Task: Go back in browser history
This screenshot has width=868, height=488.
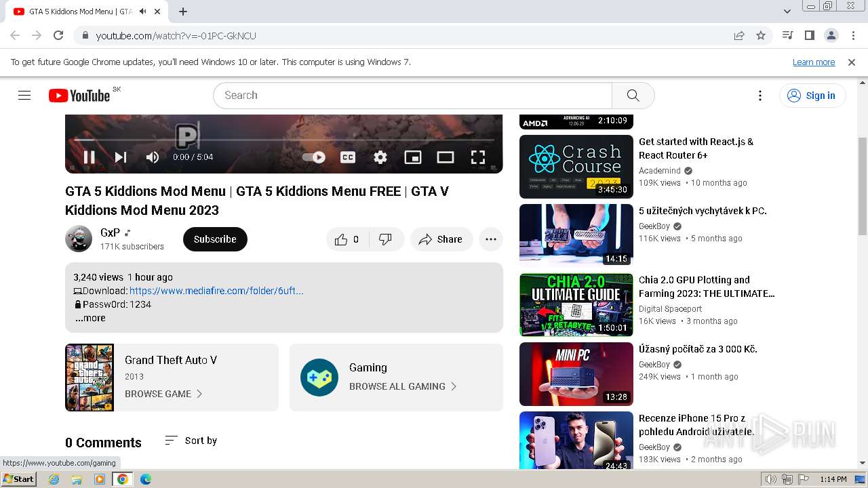Action: coord(15,35)
